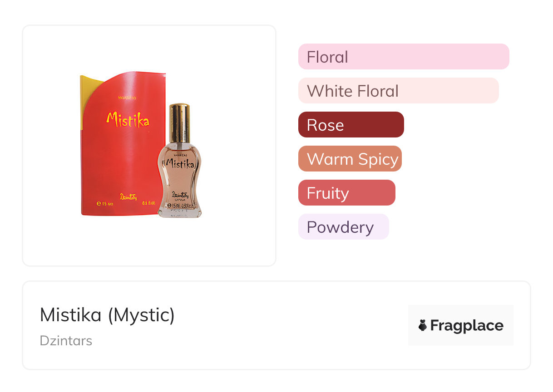Click the small SMARŽAS text on box top
This screenshot has width=553, height=392.
126,97
